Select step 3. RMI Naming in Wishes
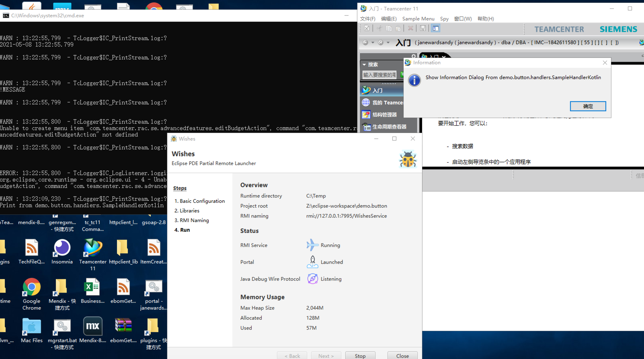644x359 pixels. (x=192, y=220)
